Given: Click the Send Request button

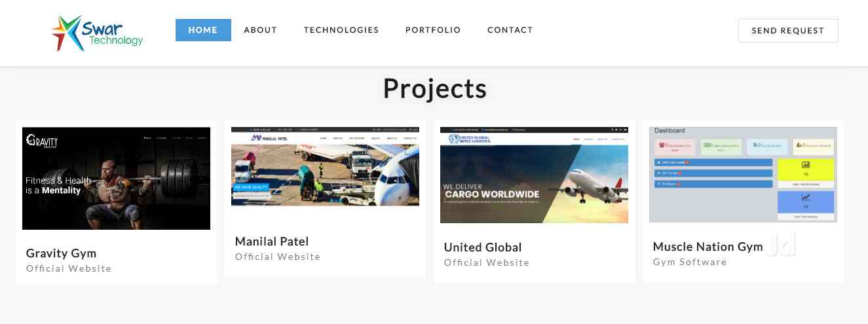Looking at the screenshot, I should (788, 31).
